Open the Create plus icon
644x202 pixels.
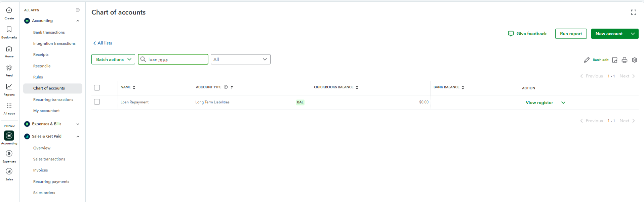point(9,10)
